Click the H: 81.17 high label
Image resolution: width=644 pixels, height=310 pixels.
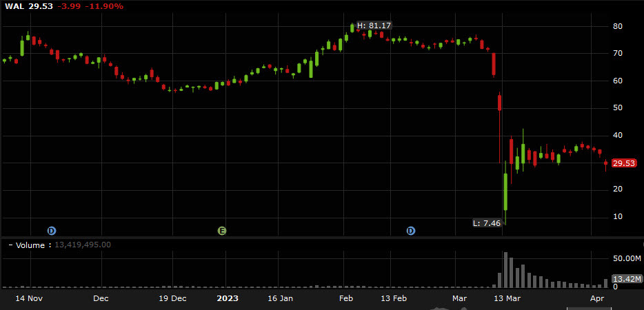coord(374,26)
